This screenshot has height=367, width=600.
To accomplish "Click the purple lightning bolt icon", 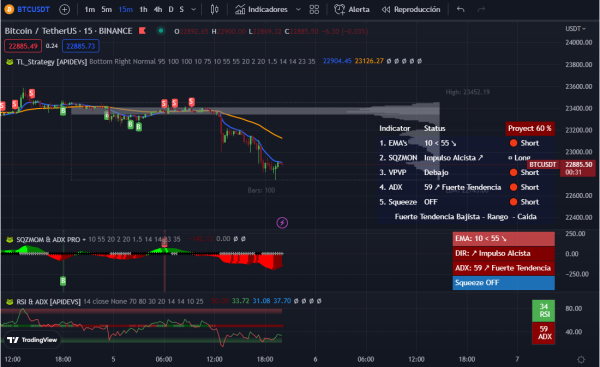I will point(282,223).
